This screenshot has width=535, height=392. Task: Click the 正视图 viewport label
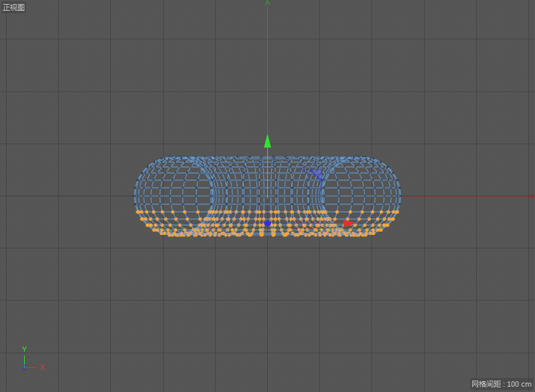14,7
